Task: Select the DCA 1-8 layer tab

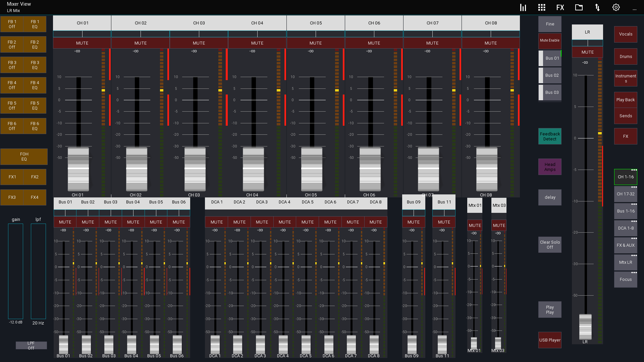Action: click(x=626, y=228)
